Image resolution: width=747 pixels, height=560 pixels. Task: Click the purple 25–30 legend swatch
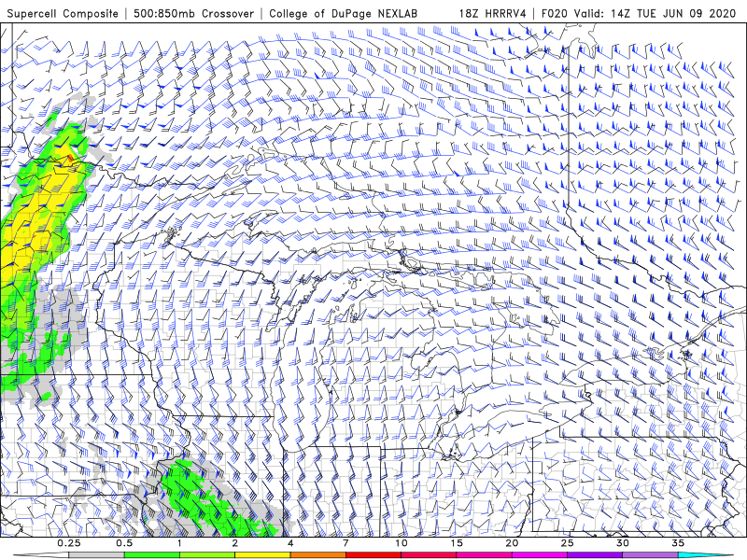click(x=595, y=555)
